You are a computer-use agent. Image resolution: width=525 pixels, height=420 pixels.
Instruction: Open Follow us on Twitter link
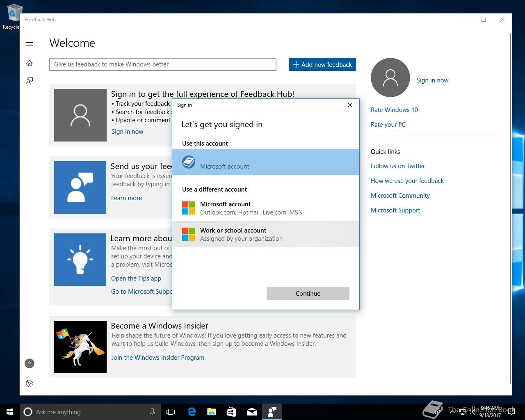398,166
